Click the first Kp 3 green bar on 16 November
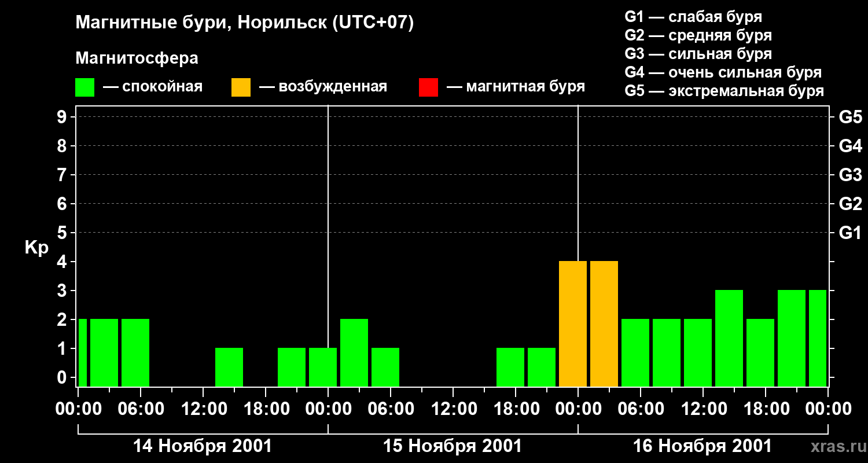Image resolution: width=868 pixels, height=463 pixels. pyautogui.click(x=729, y=339)
